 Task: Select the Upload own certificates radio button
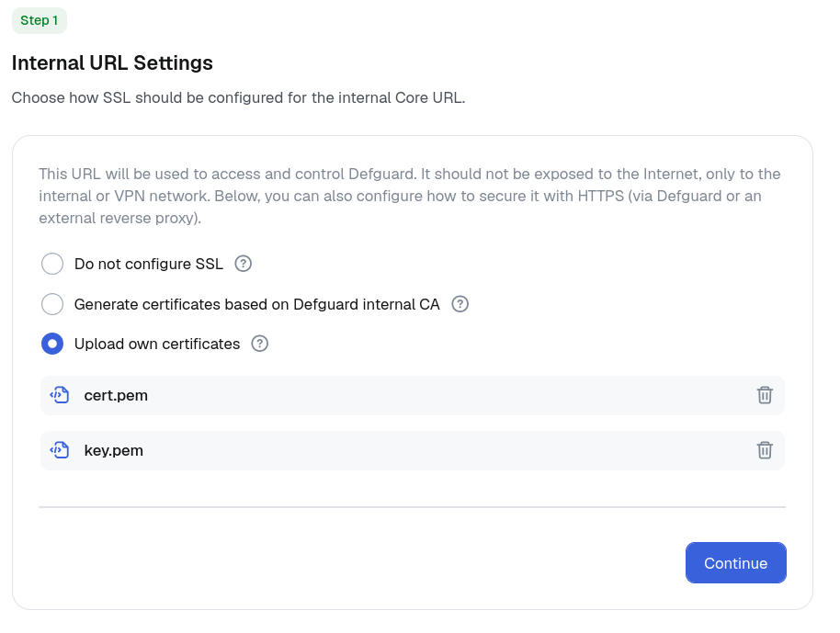point(52,344)
